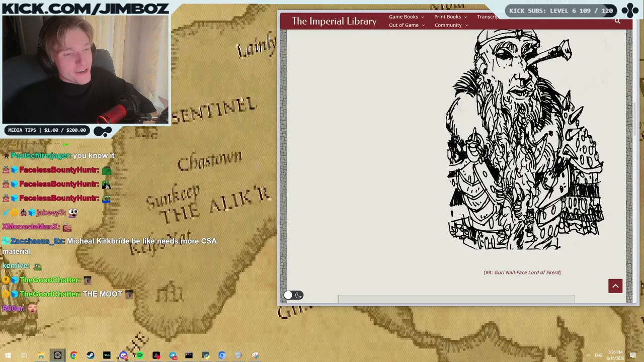
Task: Go to The Imperial Library home title
Action: tap(334, 21)
